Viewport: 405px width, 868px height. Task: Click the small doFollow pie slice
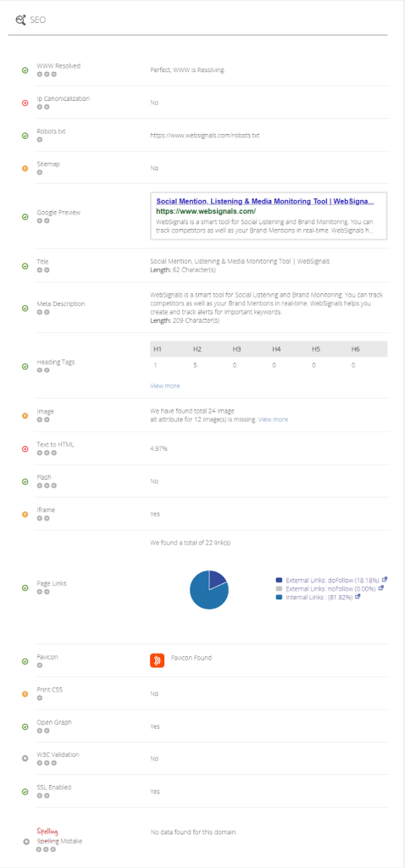pyautogui.click(x=216, y=580)
